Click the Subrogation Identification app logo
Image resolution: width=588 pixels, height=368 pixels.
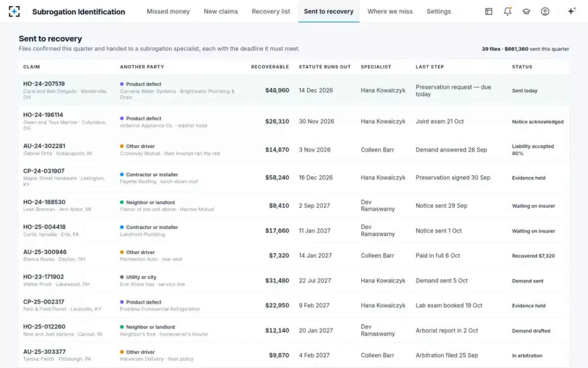coord(14,11)
